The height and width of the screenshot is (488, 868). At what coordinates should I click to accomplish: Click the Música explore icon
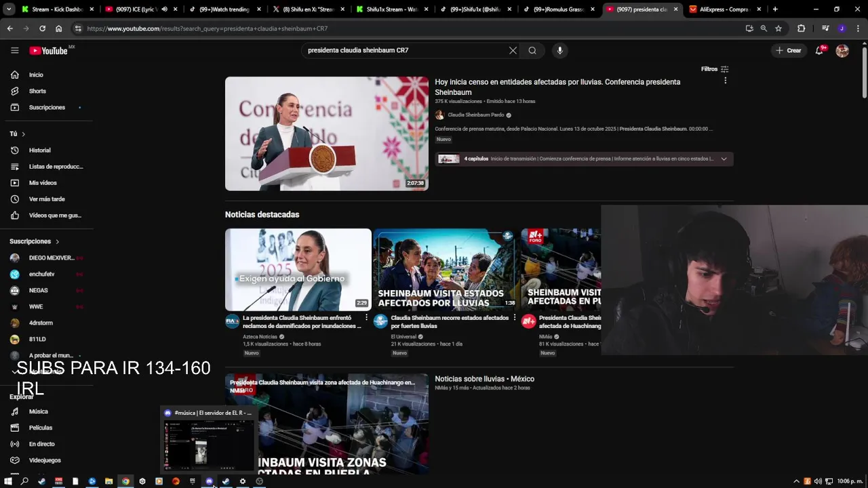(15, 411)
